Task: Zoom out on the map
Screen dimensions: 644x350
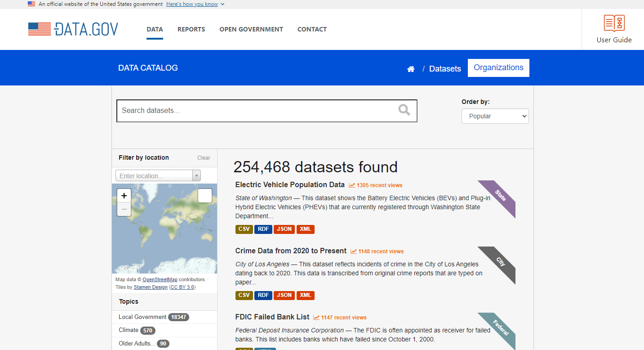Action: pyautogui.click(x=124, y=209)
